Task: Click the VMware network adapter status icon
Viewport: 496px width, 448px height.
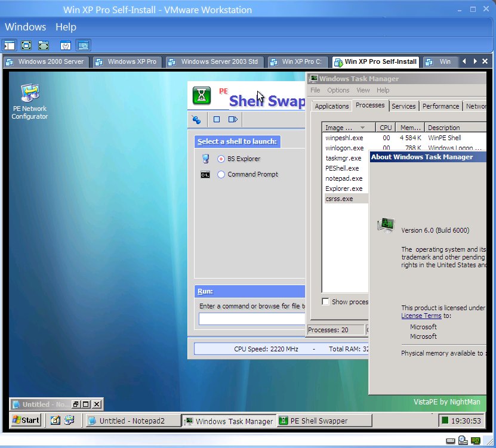Action: 476,440
